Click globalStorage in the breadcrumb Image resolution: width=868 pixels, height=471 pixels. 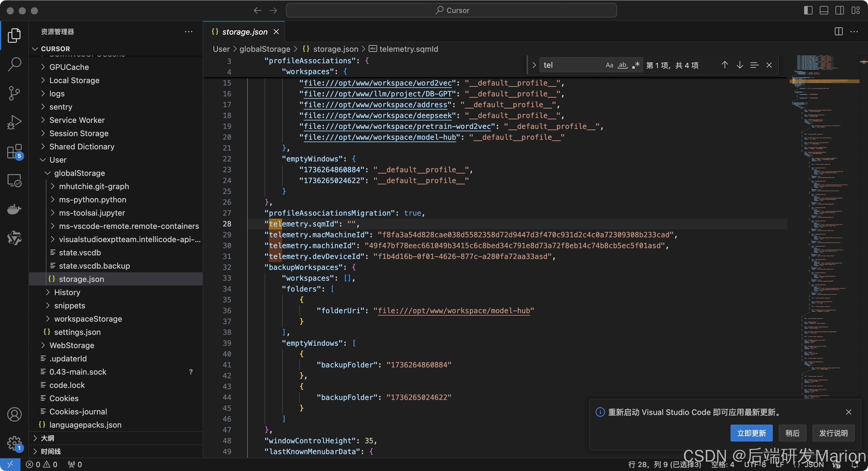265,49
